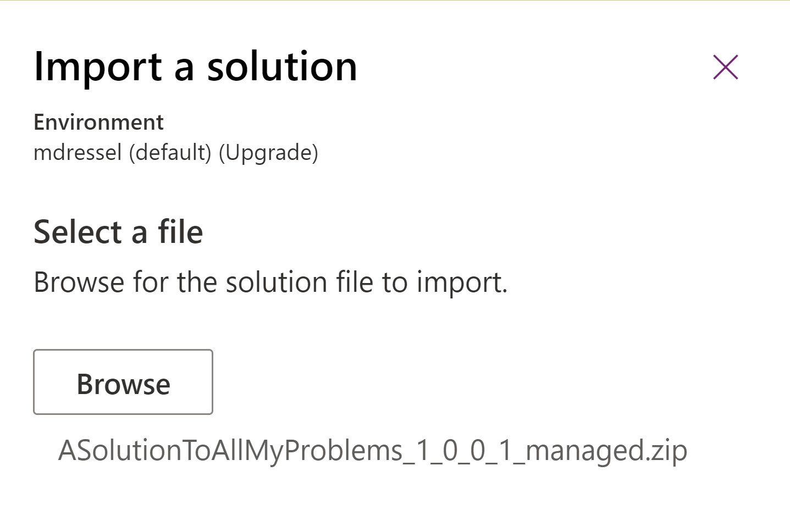Click the "Import a solution" title
Viewport: 790px width, 532px height.
(195, 66)
